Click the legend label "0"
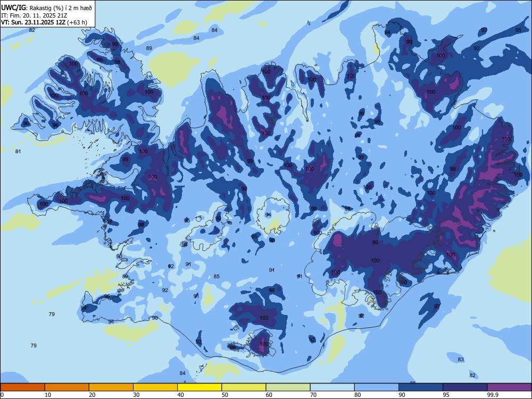 [2, 395]
